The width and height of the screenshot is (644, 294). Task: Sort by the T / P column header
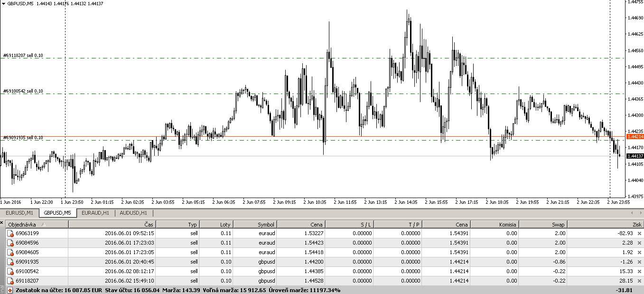398,224
